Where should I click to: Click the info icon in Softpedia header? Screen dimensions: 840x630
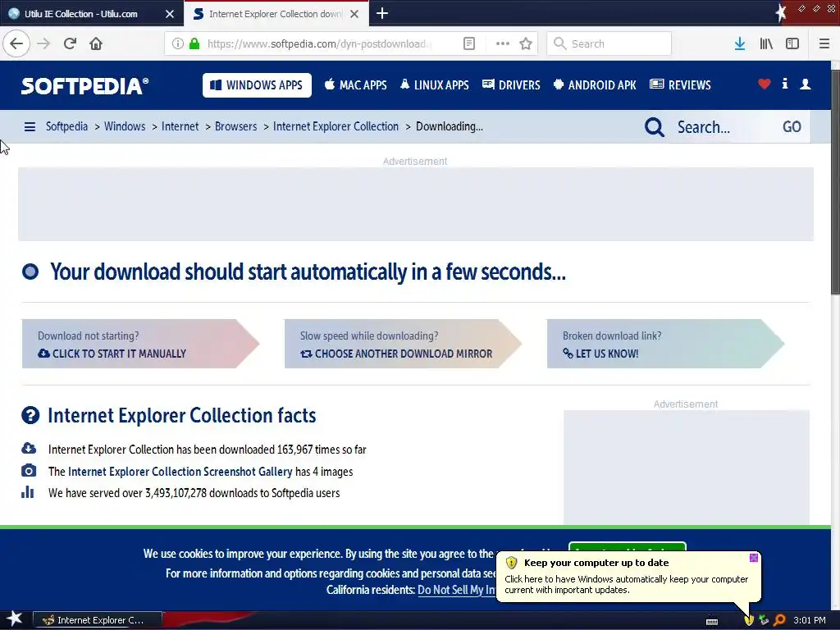785,84
